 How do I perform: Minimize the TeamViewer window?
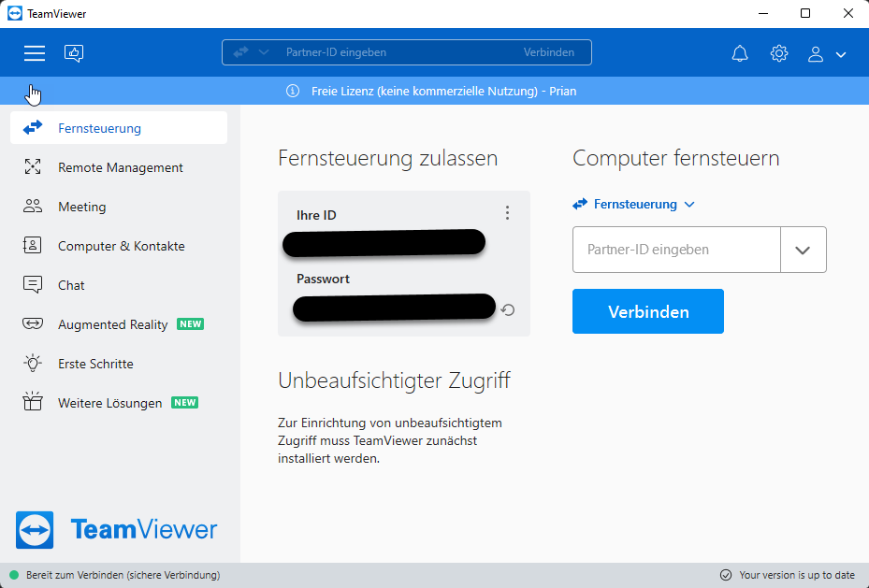763,13
